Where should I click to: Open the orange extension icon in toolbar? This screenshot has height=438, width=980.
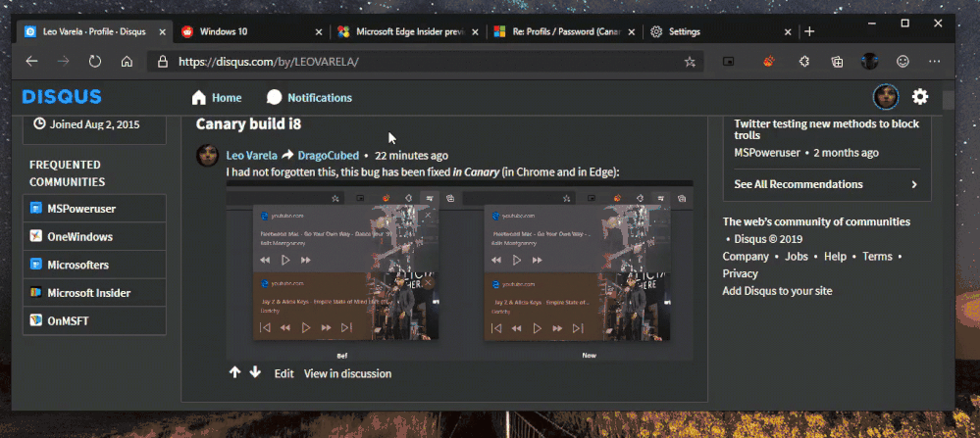click(769, 61)
